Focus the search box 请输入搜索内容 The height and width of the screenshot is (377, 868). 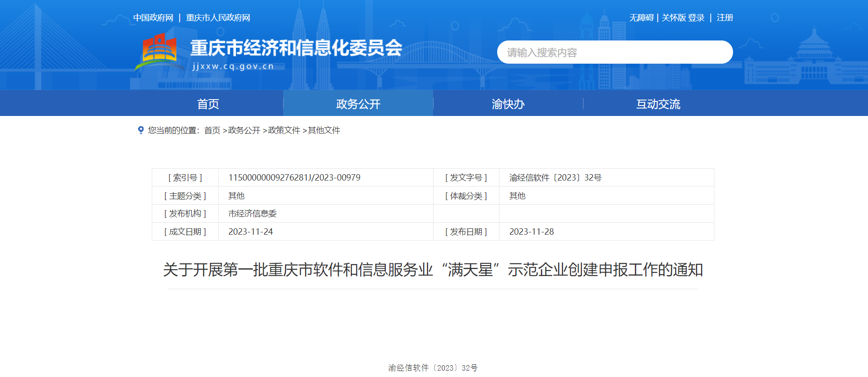pos(614,52)
